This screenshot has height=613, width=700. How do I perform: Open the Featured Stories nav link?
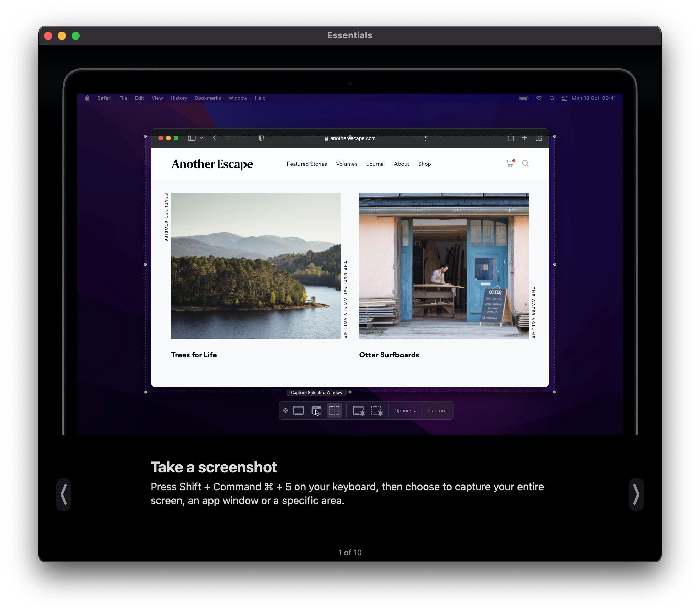pyautogui.click(x=307, y=164)
